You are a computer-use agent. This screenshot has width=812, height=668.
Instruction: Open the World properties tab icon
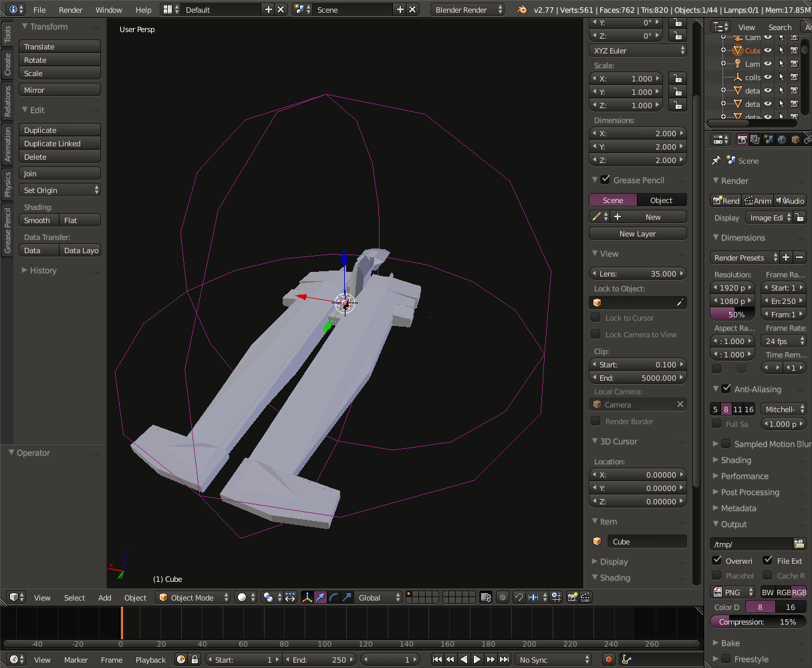click(x=781, y=140)
